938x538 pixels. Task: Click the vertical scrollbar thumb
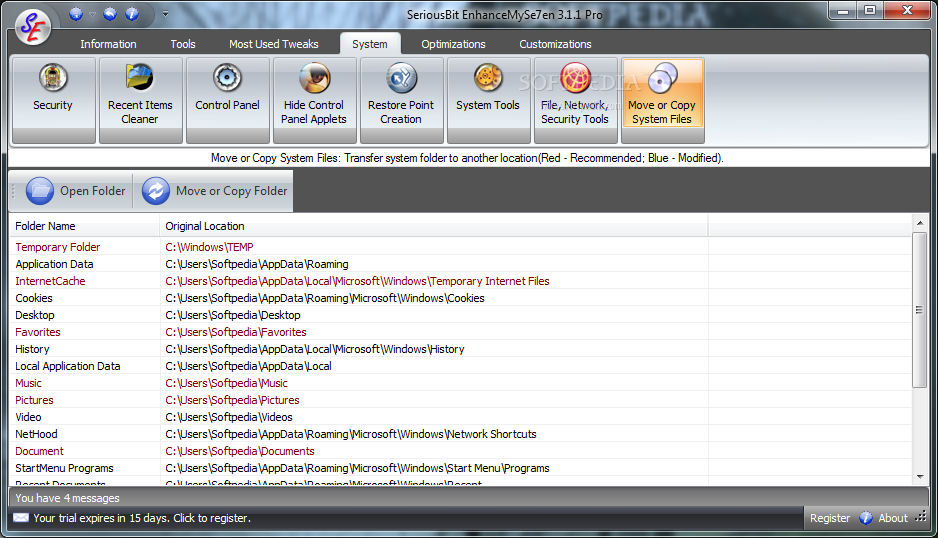(919, 309)
